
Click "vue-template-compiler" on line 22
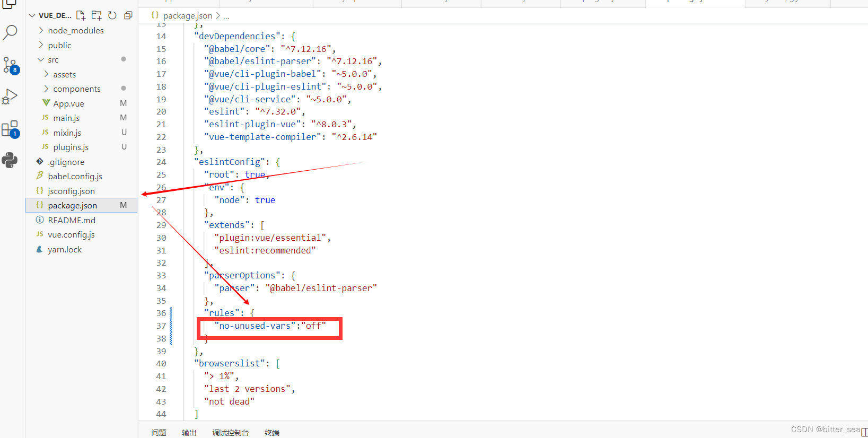pyautogui.click(x=262, y=137)
